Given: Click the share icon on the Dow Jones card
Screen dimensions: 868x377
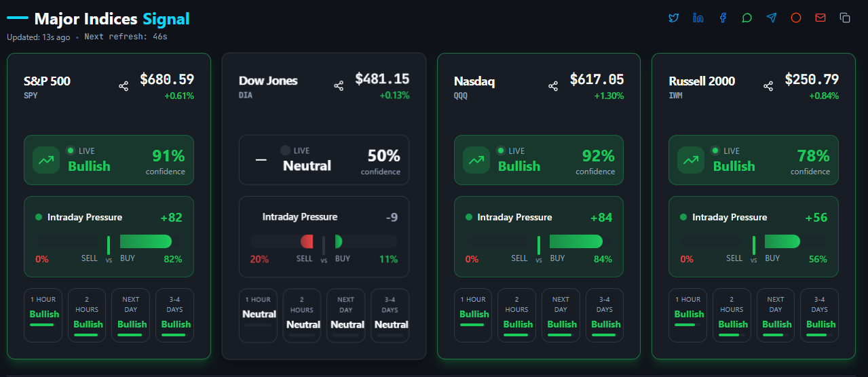Looking at the screenshot, I should click(x=339, y=86).
